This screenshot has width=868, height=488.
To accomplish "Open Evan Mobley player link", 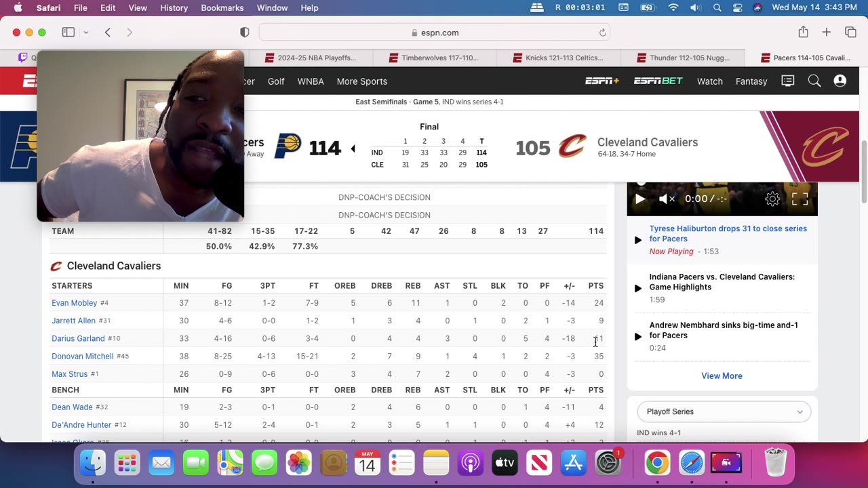I will [x=75, y=303].
